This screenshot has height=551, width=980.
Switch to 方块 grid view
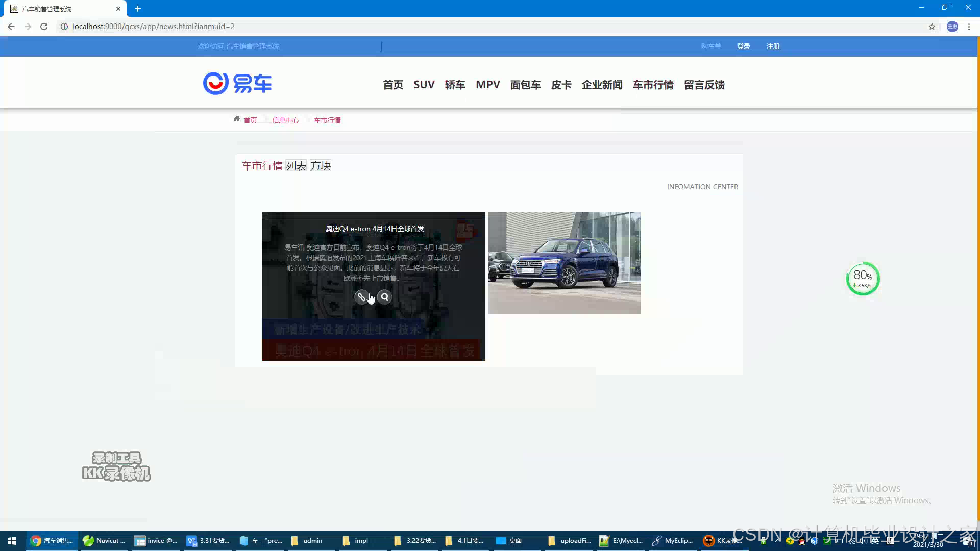321,166
